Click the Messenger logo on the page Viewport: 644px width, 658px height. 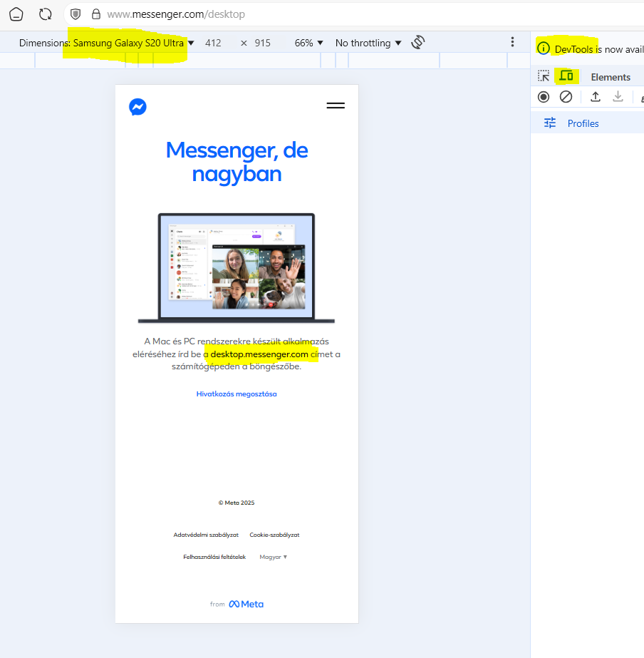click(x=137, y=107)
